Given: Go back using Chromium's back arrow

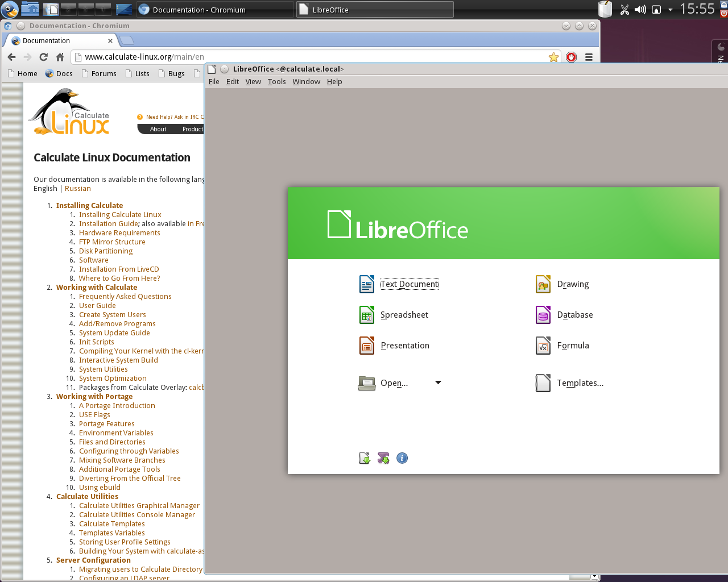Looking at the screenshot, I should (x=11, y=57).
